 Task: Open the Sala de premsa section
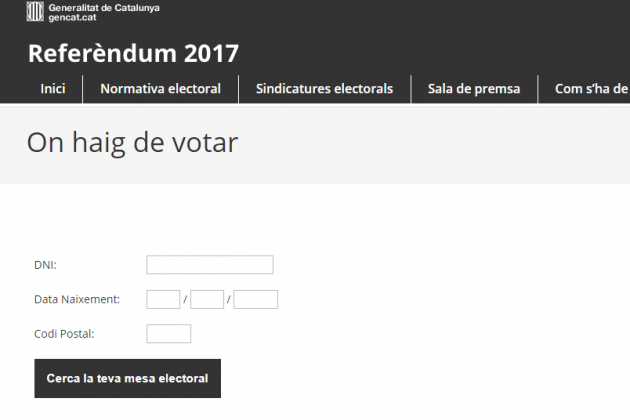coord(474,89)
